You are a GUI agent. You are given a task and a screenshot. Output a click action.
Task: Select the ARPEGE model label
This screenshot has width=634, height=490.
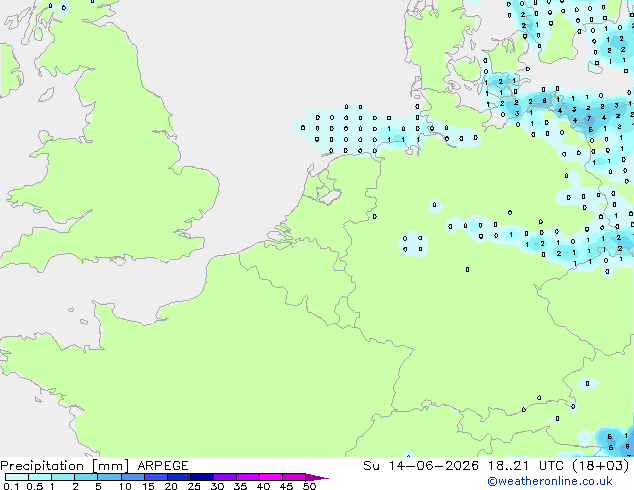pyautogui.click(x=163, y=466)
